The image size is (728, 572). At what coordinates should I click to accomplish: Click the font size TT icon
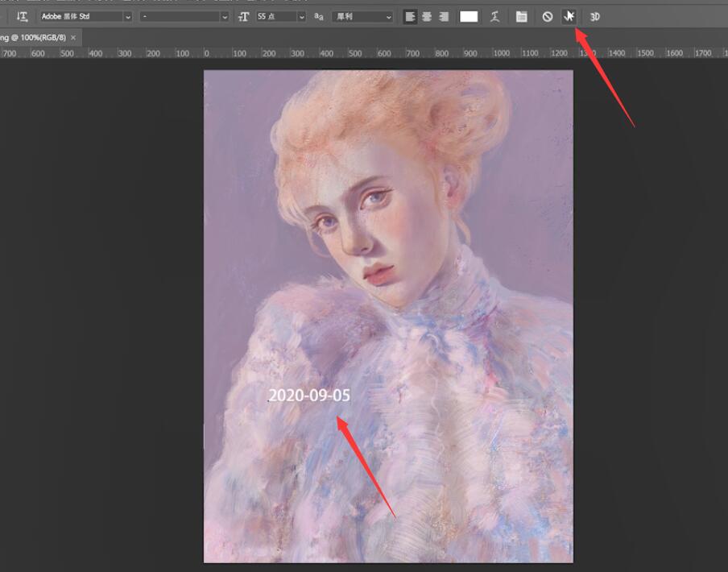243,17
